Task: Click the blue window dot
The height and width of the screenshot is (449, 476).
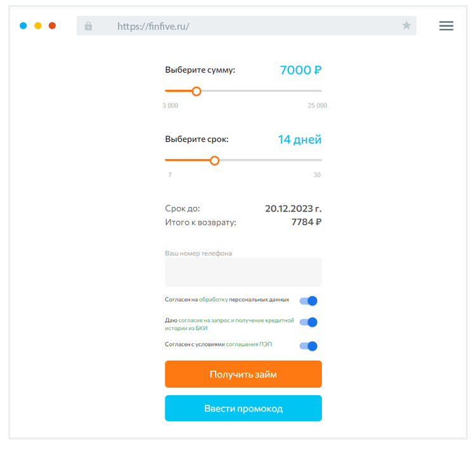Action: pyautogui.click(x=23, y=26)
